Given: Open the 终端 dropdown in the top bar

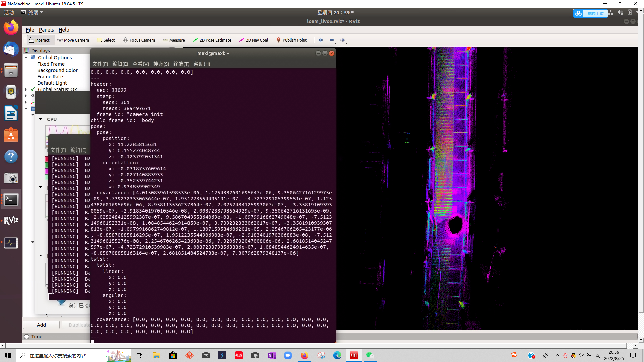Looking at the screenshot, I should point(33,12).
